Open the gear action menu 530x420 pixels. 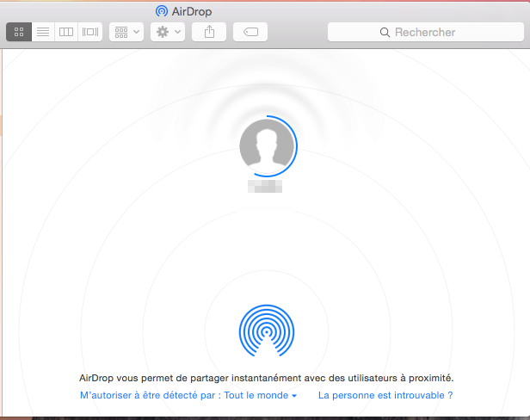click(x=168, y=32)
